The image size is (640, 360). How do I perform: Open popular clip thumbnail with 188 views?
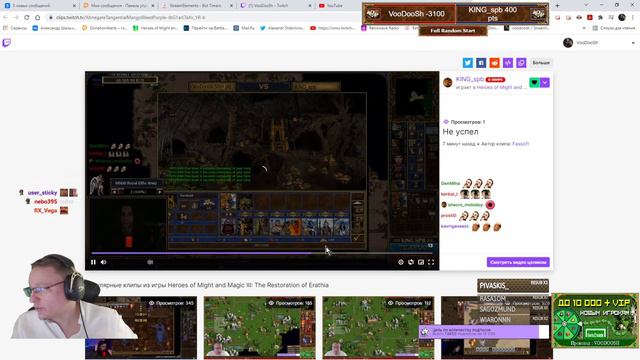click(260, 328)
